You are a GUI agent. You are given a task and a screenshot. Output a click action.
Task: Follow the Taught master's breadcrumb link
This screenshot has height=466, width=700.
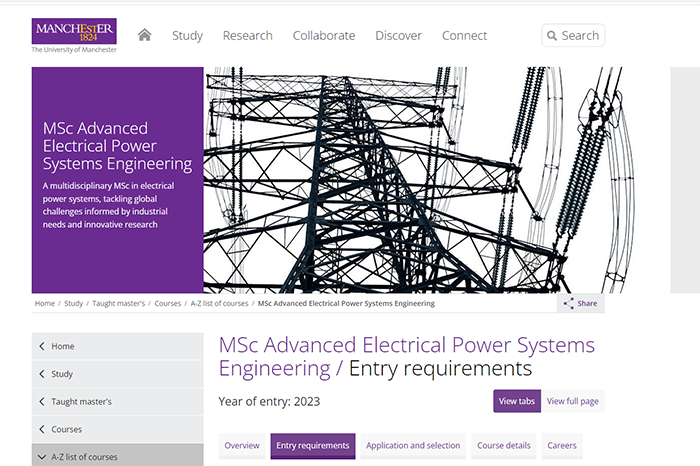point(119,304)
